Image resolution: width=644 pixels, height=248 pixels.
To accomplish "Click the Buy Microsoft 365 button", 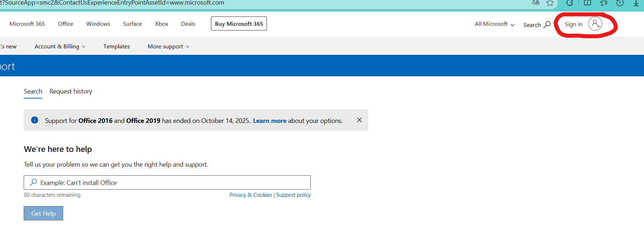I will coord(239,24).
